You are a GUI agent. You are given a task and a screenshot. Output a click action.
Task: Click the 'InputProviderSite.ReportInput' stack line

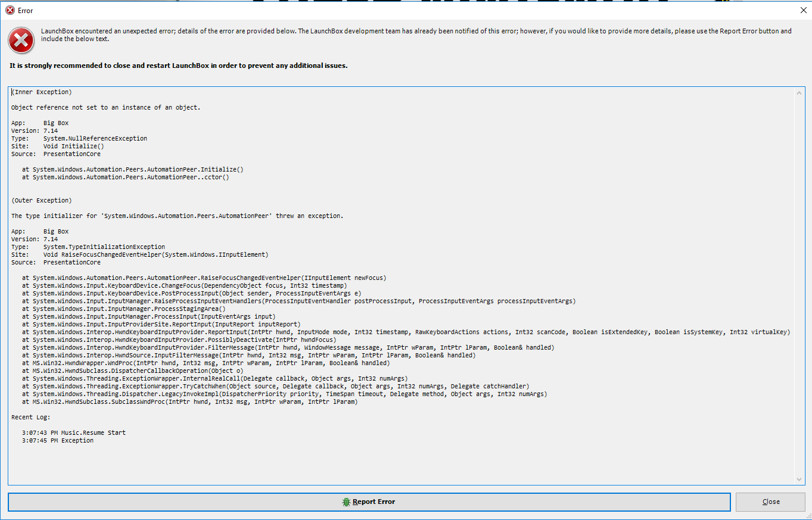(161, 324)
